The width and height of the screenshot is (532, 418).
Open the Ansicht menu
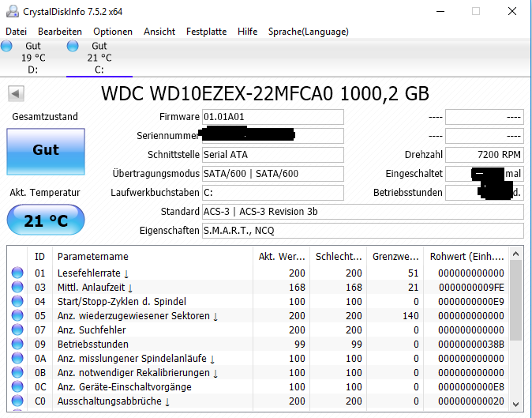(x=159, y=32)
